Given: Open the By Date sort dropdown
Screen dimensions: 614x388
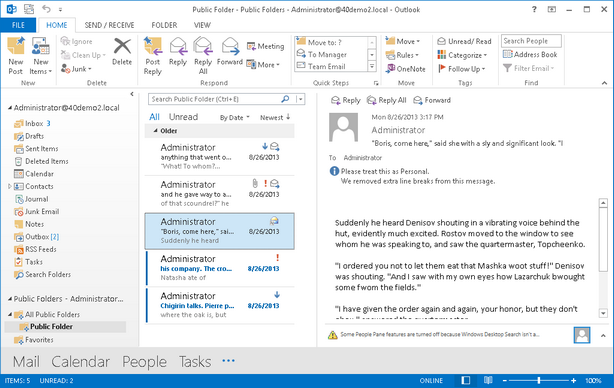Looking at the screenshot, I should (235, 117).
